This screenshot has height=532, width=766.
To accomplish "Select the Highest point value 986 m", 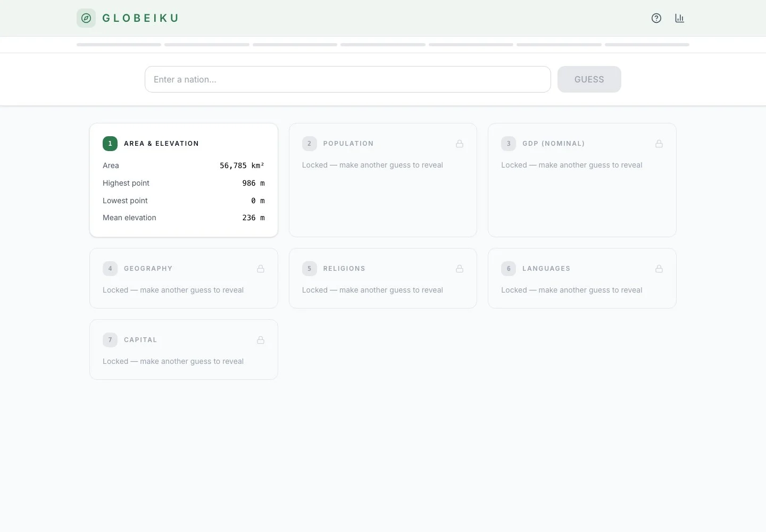I will [x=253, y=183].
